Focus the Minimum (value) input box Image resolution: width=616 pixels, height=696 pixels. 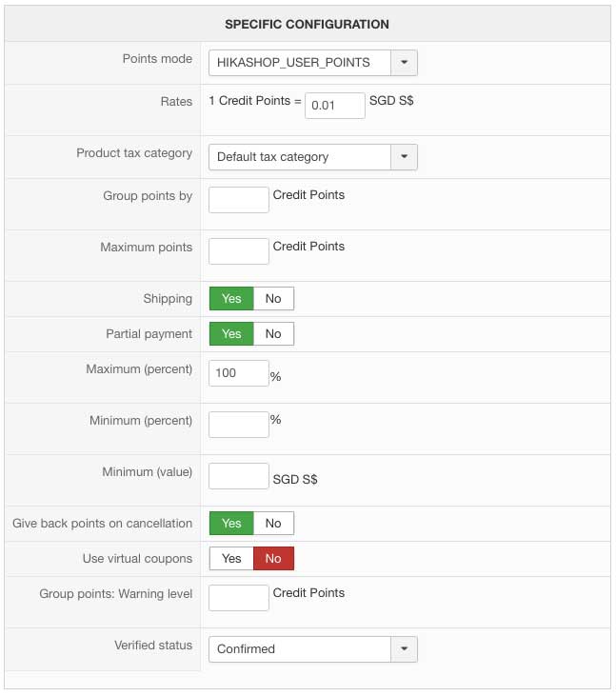coord(239,476)
